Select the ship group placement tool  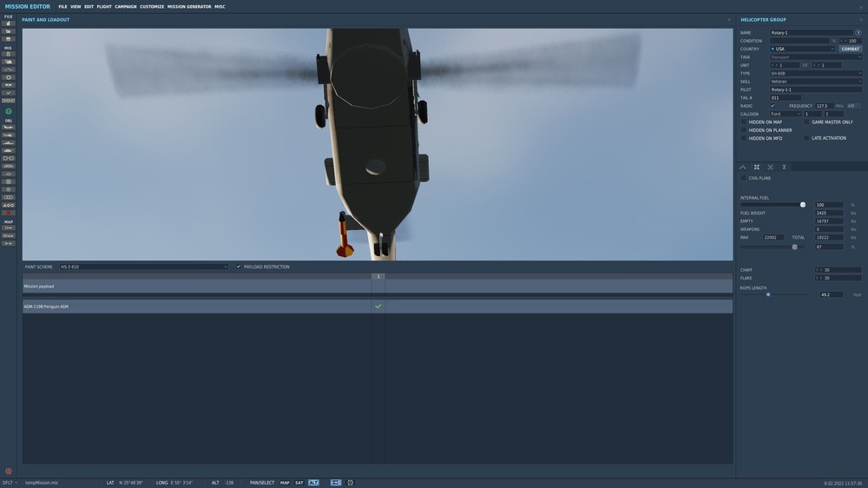pos(9,143)
